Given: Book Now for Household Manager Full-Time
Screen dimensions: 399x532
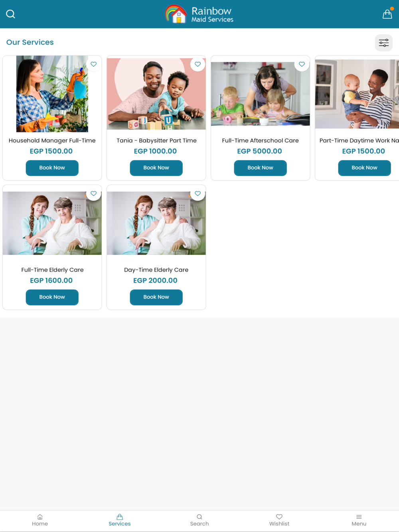Looking at the screenshot, I should (52, 168).
